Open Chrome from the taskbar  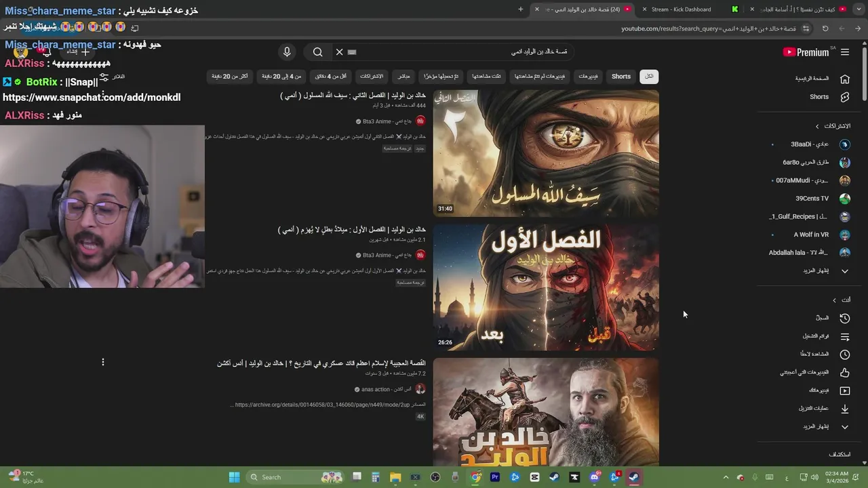[x=476, y=477]
